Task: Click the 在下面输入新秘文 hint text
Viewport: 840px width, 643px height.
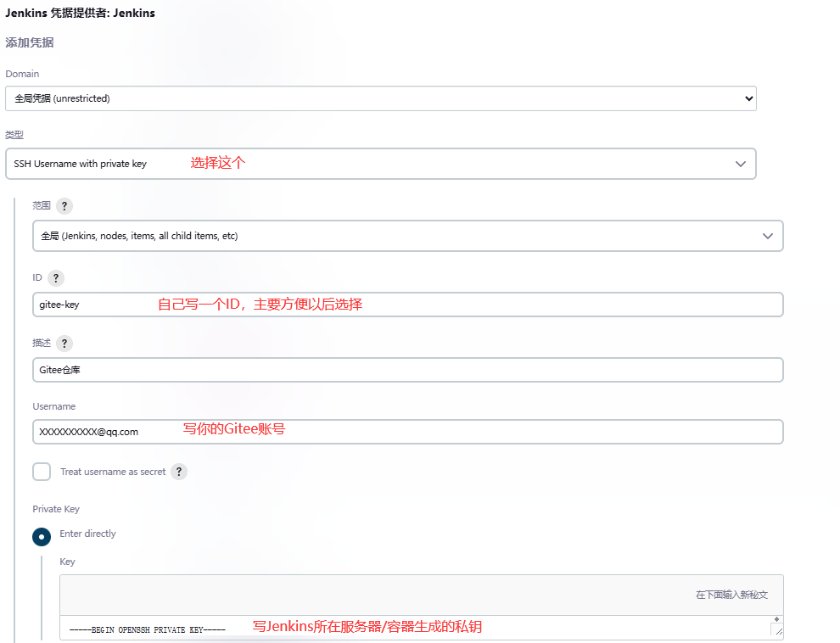Action: click(x=731, y=595)
